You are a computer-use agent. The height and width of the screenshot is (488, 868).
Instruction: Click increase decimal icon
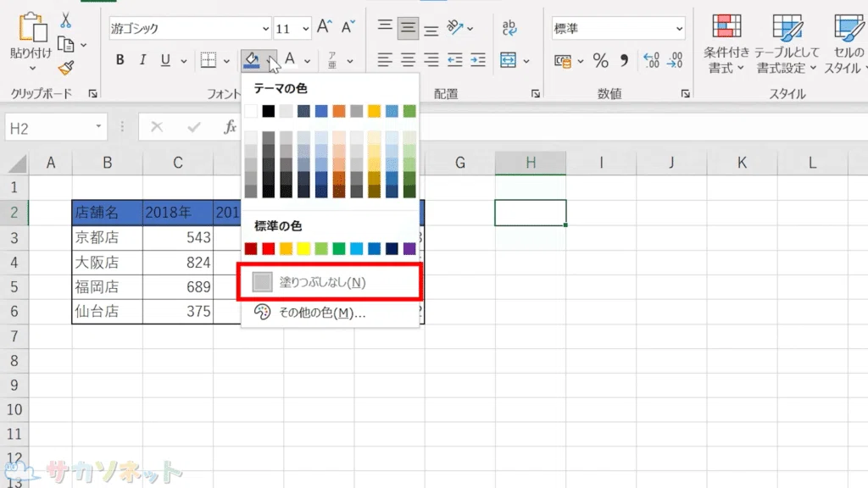651,60
